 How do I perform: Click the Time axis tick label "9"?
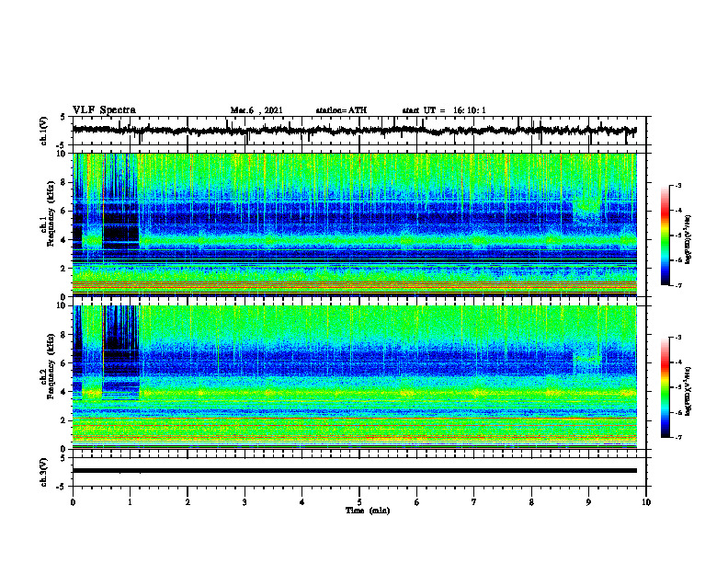(588, 502)
